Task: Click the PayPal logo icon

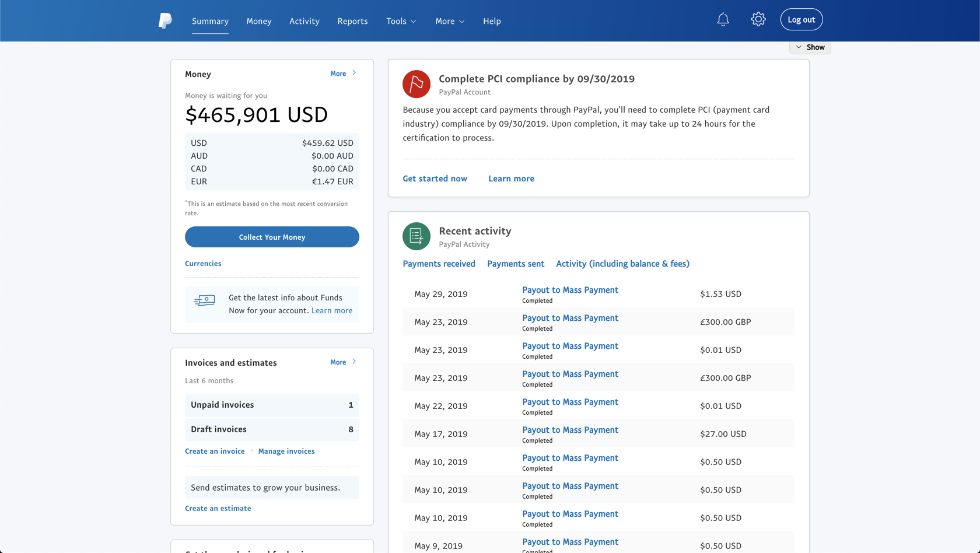Action: click(x=165, y=21)
